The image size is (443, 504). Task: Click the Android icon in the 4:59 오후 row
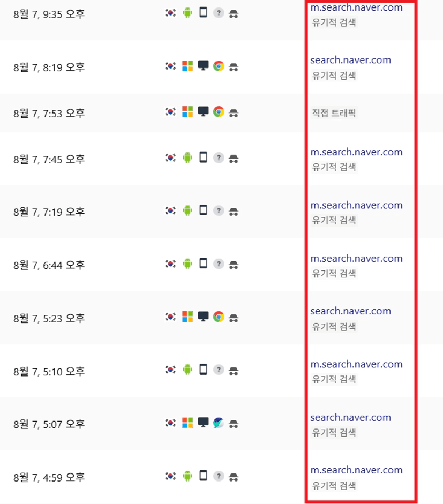[x=187, y=476]
